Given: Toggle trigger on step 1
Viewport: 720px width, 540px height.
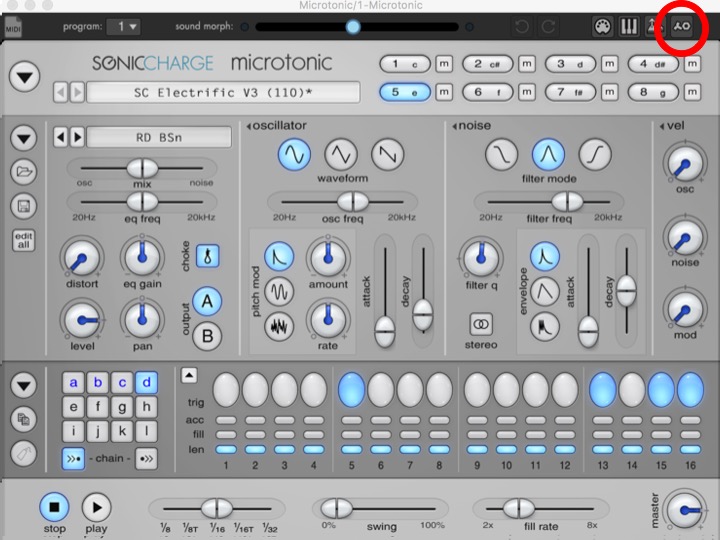Looking at the screenshot, I should coord(226,390).
